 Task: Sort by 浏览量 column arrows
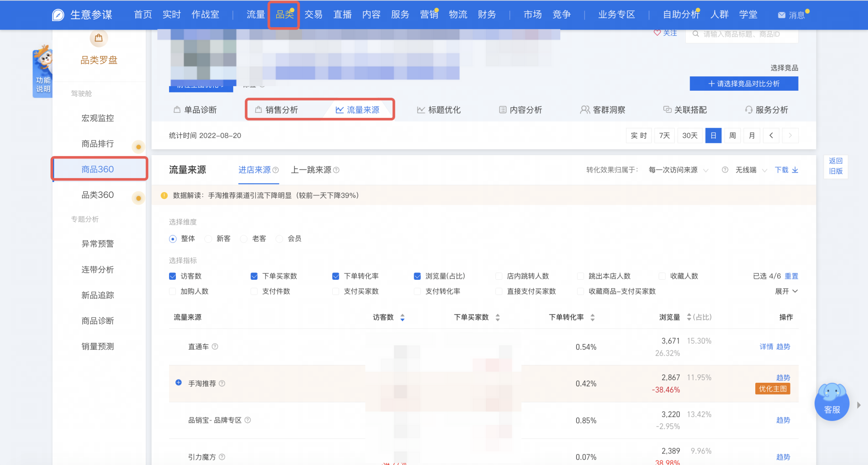tap(689, 317)
